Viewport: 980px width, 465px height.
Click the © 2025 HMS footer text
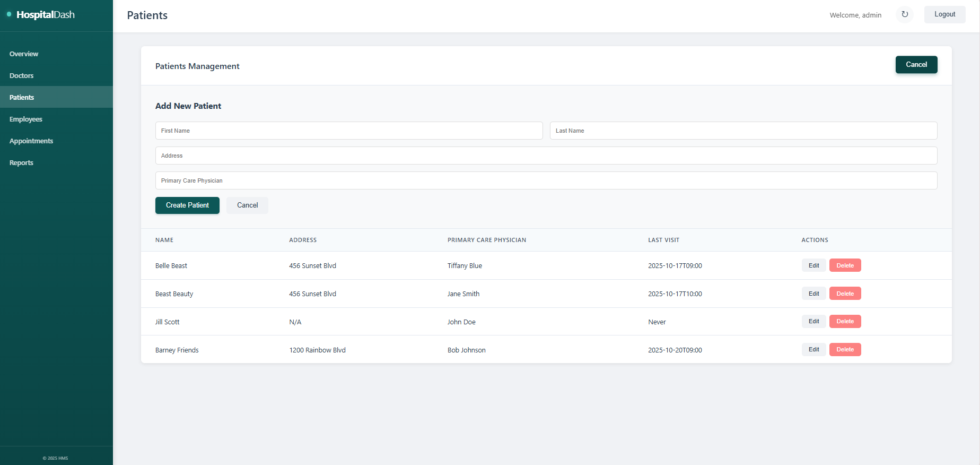pyautogui.click(x=55, y=458)
